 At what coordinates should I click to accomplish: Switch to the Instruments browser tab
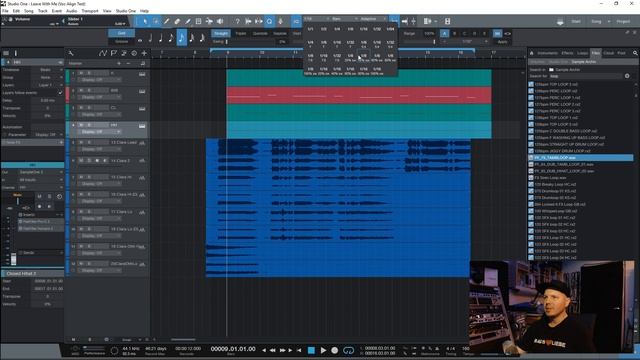click(x=547, y=53)
